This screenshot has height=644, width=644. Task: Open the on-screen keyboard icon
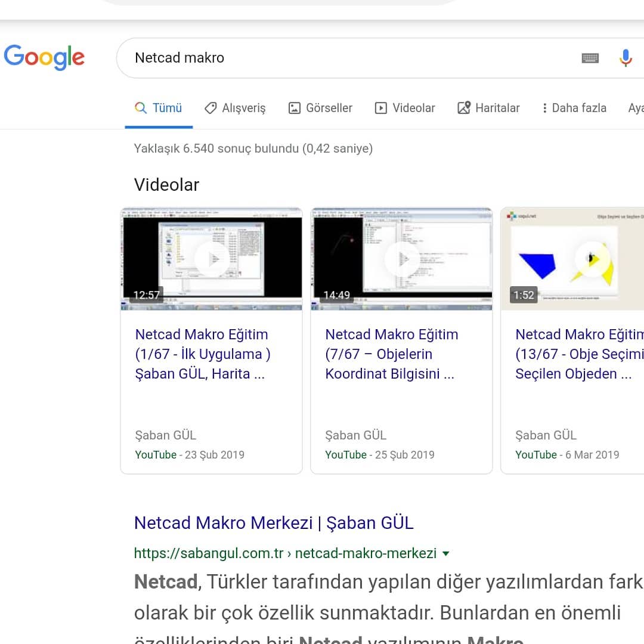click(590, 58)
